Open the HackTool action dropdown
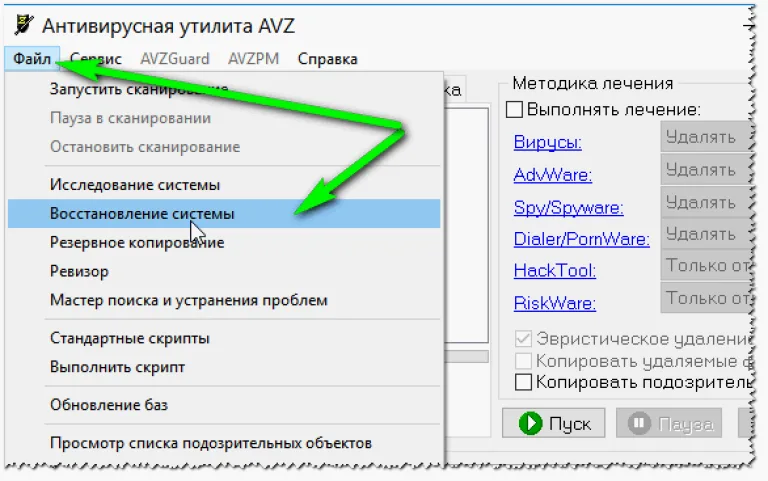768x481 pixels. [705, 265]
